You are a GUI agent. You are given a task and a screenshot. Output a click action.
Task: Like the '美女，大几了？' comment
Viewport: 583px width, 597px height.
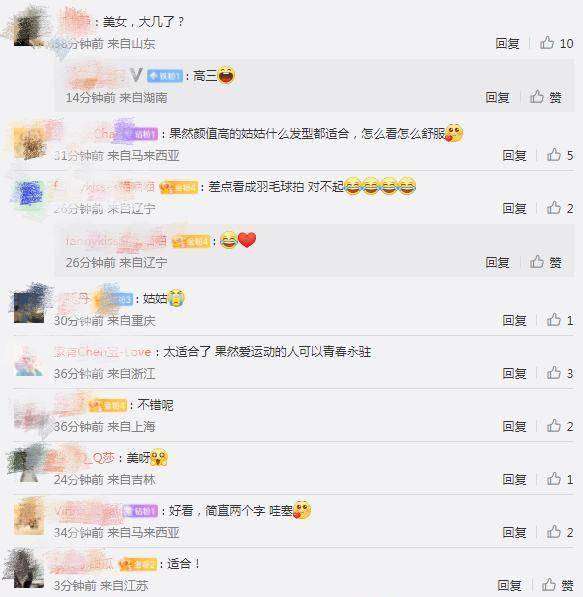556,43
